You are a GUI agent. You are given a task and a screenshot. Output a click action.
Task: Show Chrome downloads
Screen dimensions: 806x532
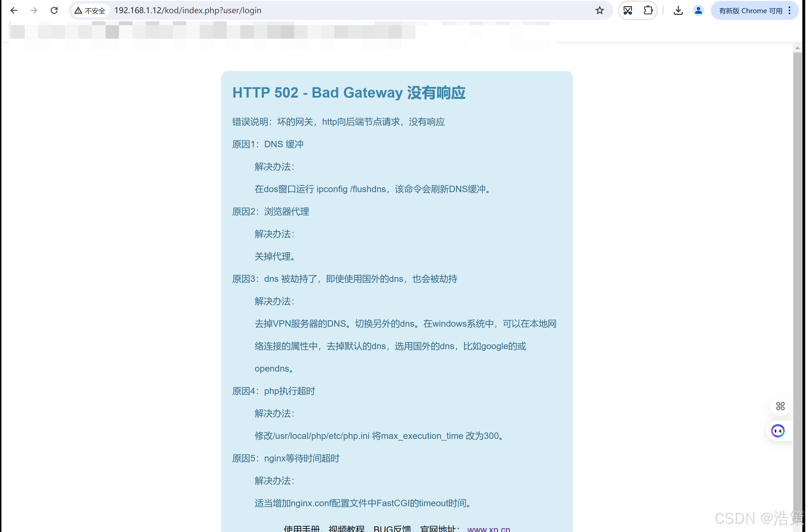678,11
